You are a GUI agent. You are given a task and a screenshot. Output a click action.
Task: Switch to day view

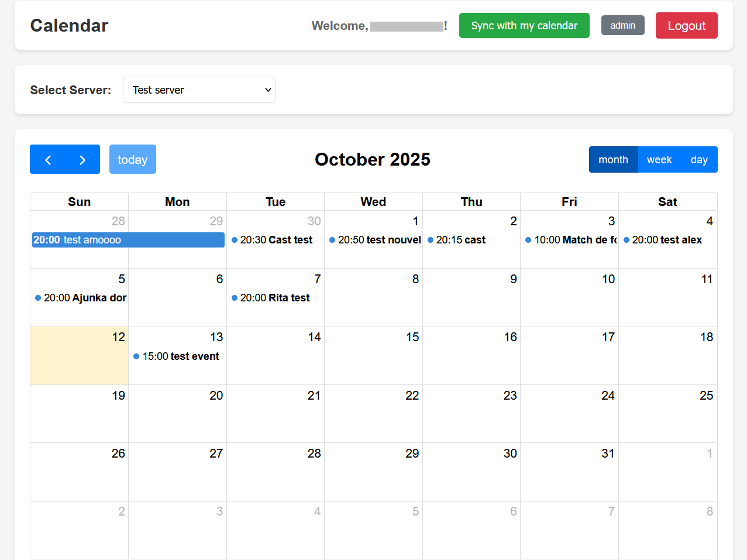[698, 160]
